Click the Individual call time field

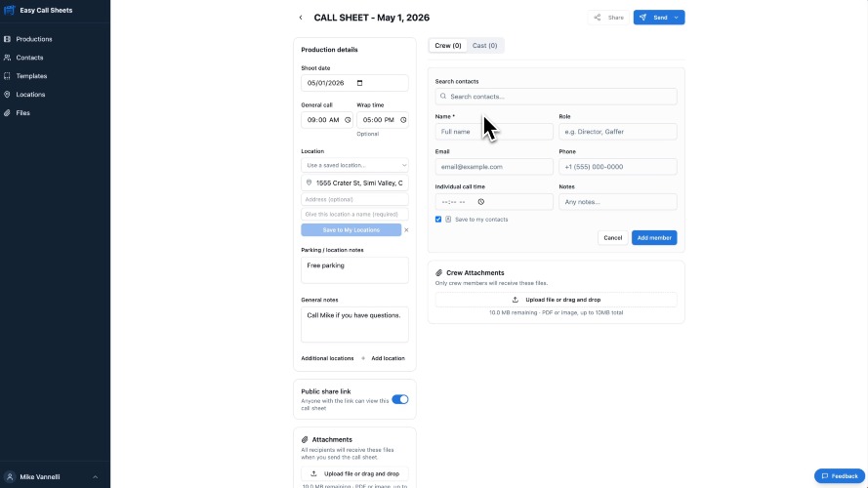(494, 202)
